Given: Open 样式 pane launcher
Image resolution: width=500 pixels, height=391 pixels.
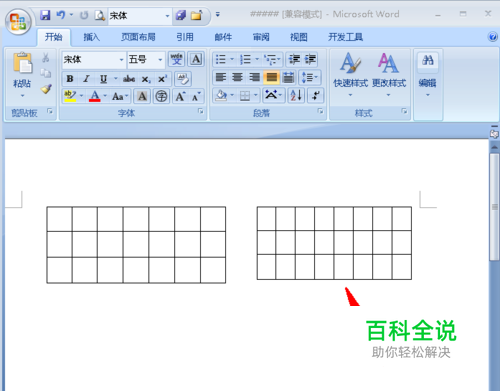Looking at the screenshot, I should [404, 111].
